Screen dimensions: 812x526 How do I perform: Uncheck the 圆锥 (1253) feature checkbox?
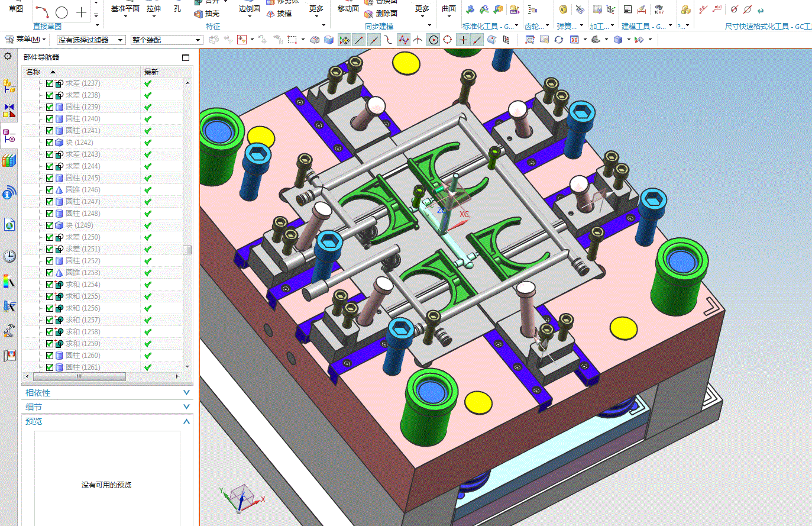(50, 273)
